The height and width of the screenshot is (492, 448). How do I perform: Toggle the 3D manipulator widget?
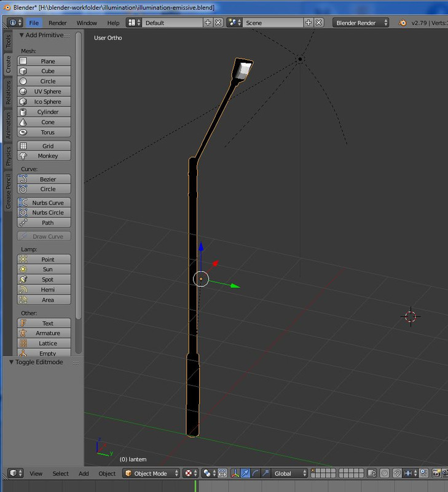(x=235, y=473)
